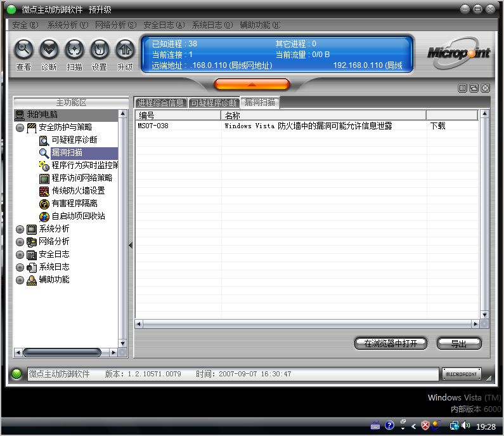Open the 系统日志 (O) menu
504x436 pixels.
212,25
